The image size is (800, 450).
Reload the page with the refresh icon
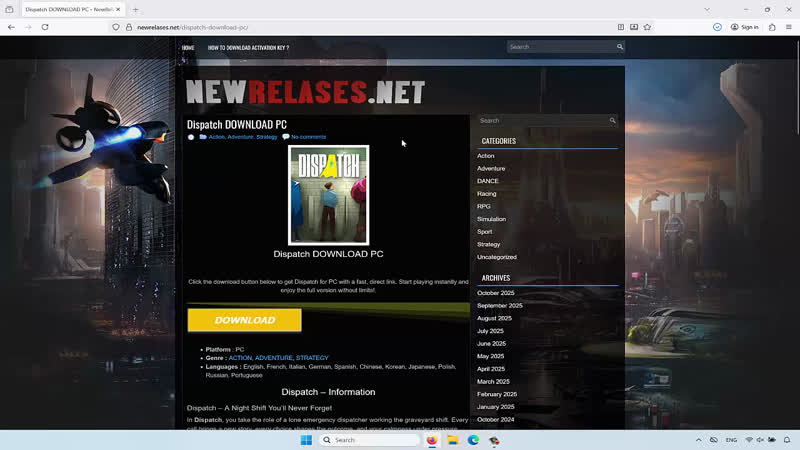pyautogui.click(x=45, y=27)
